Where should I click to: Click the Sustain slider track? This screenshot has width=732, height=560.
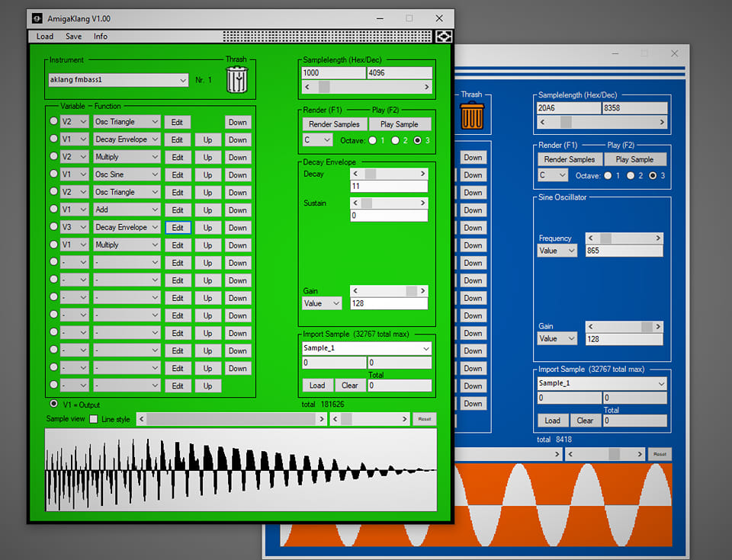(x=389, y=203)
